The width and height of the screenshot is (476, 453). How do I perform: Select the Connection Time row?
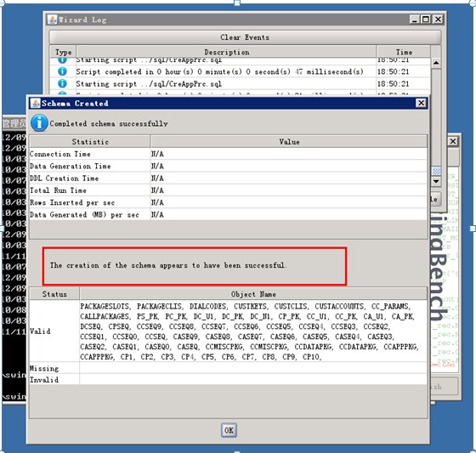point(229,154)
